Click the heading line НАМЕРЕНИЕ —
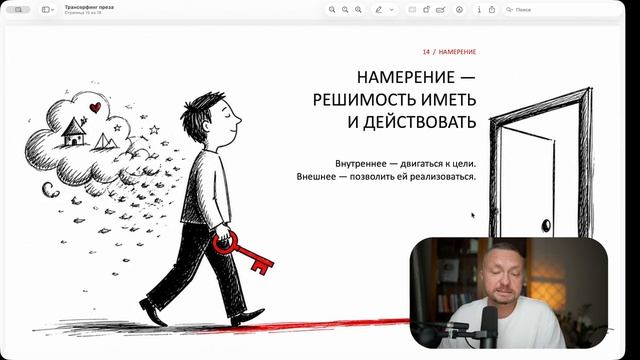The height and width of the screenshot is (360, 640). click(416, 77)
